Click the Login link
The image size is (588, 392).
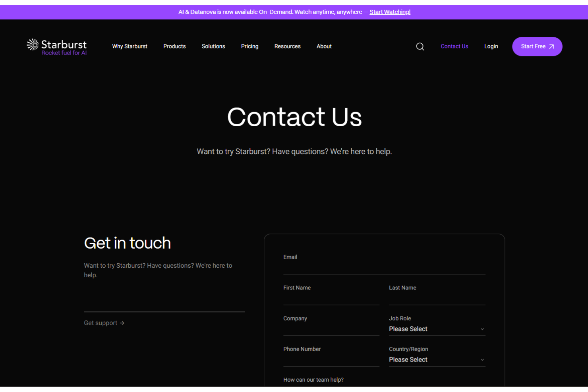point(491,46)
